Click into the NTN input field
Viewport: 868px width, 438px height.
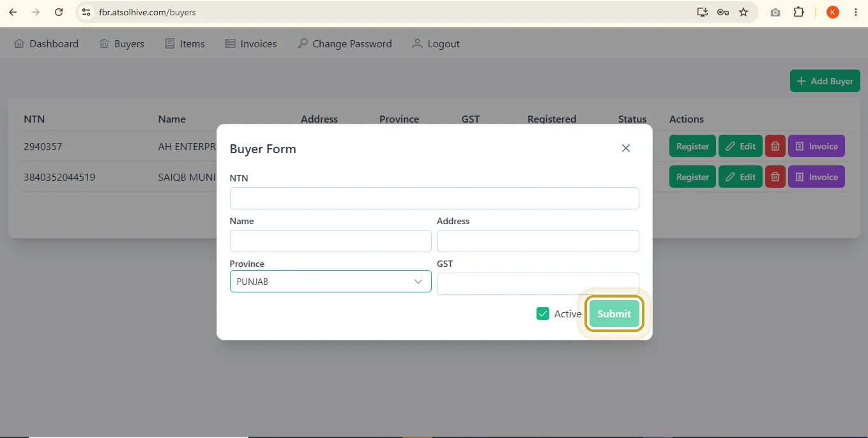pos(434,198)
